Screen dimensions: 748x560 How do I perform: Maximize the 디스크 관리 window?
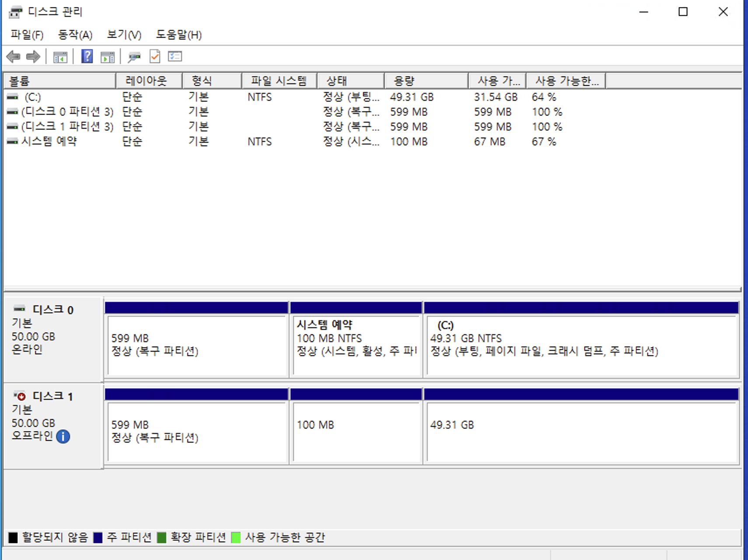point(683,12)
